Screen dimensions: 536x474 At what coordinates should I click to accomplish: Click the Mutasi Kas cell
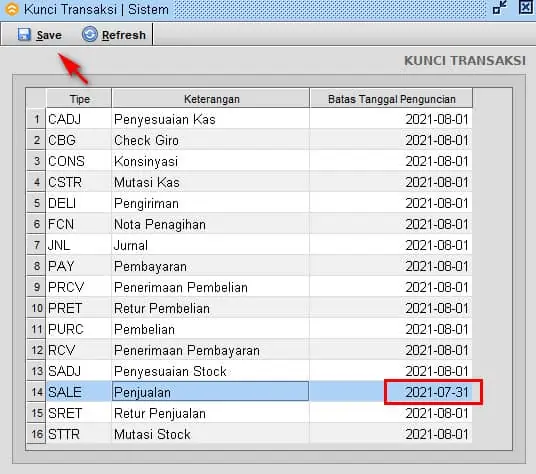[x=211, y=182]
